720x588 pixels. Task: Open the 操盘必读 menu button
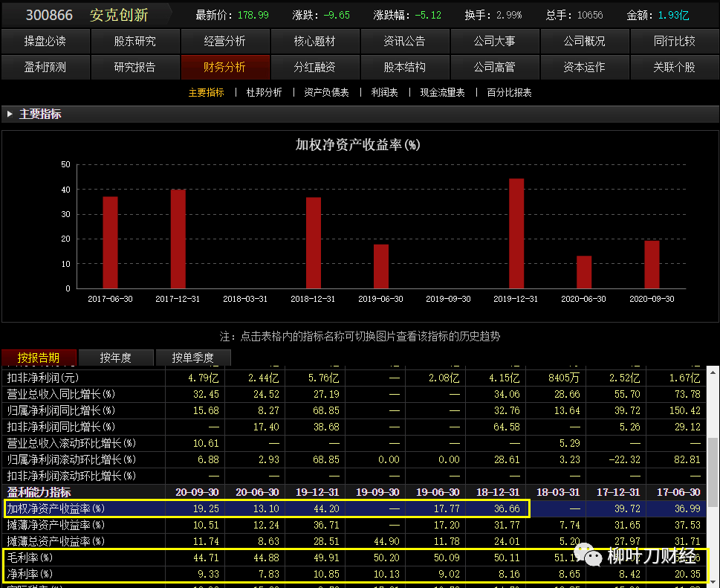click(x=45, y=42)
